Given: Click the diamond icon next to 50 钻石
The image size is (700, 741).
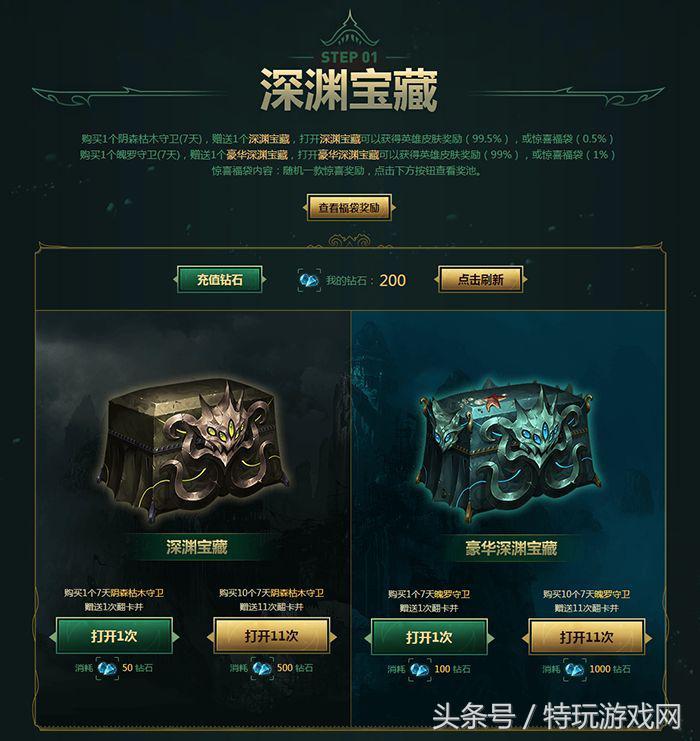Looking at the screenshot, I should [107, 668].
